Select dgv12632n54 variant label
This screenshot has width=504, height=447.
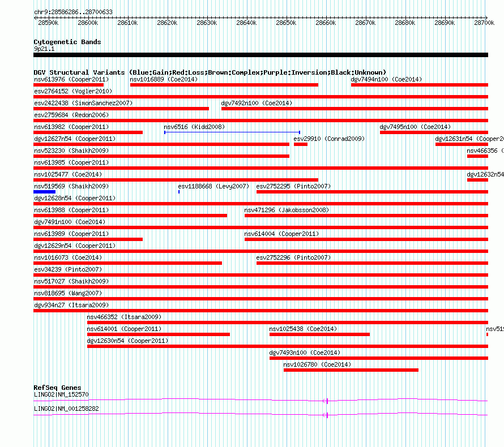click(485, 174)
